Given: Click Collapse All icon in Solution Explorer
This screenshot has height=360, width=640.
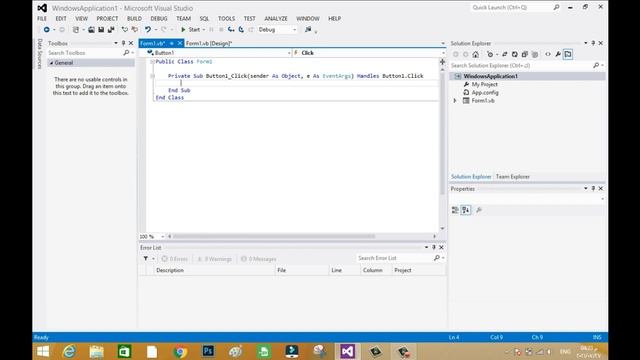Looking at the screenshot, I should tap(524, 54).
